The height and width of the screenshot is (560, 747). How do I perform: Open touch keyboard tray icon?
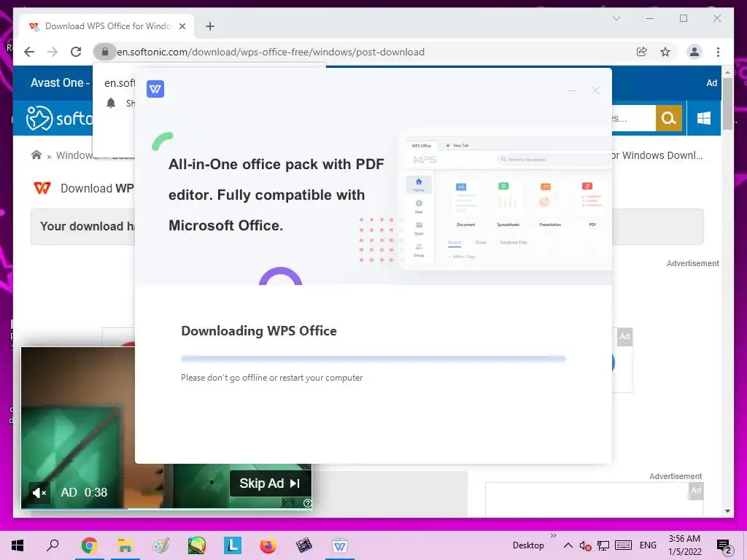623,545
